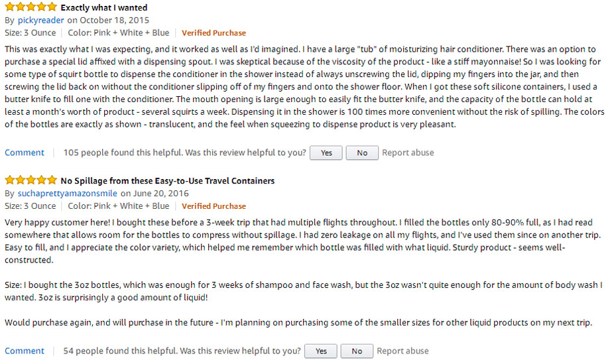Mark the 105-helpful review as helpful with Yes
Screen dimensions: 610x364
pos(326,153)
